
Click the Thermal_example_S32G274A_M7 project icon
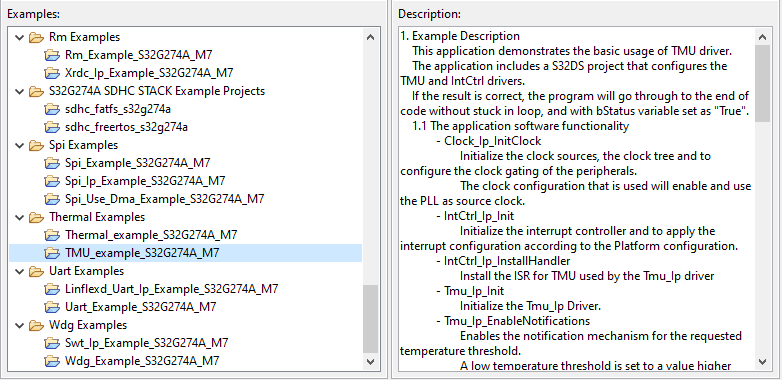[x=52, y=235]
